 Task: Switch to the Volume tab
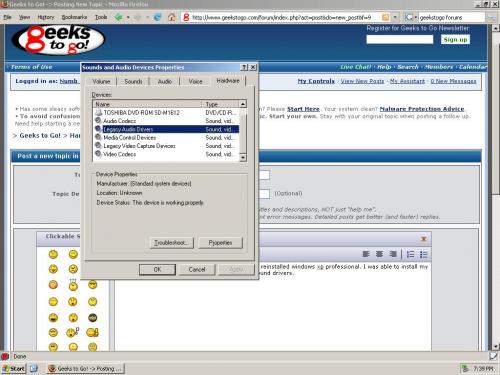pyautogui.click(x=101, y=81)
